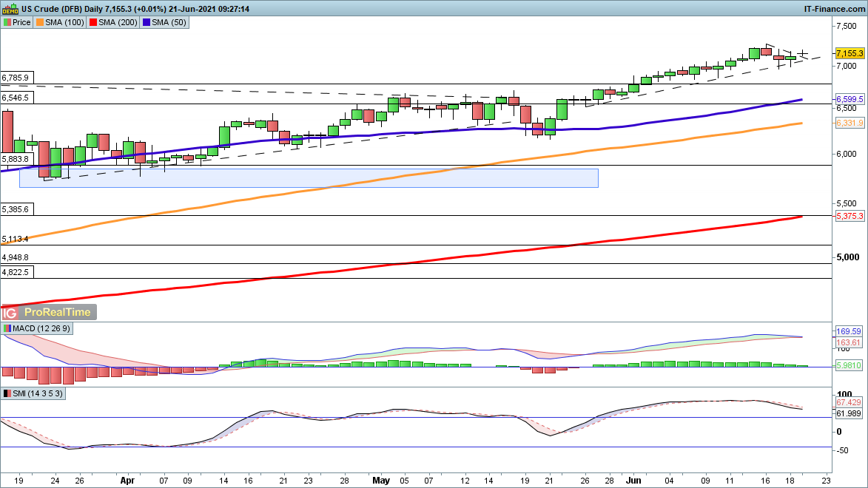Screen dimensions: 868x488
Task: Click the SMI value tag 61.989
Action: (850, 413)
